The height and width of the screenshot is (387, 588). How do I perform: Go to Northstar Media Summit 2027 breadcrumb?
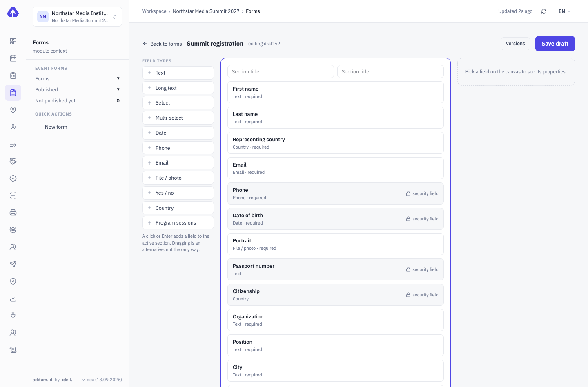click(x=206, y=11)
